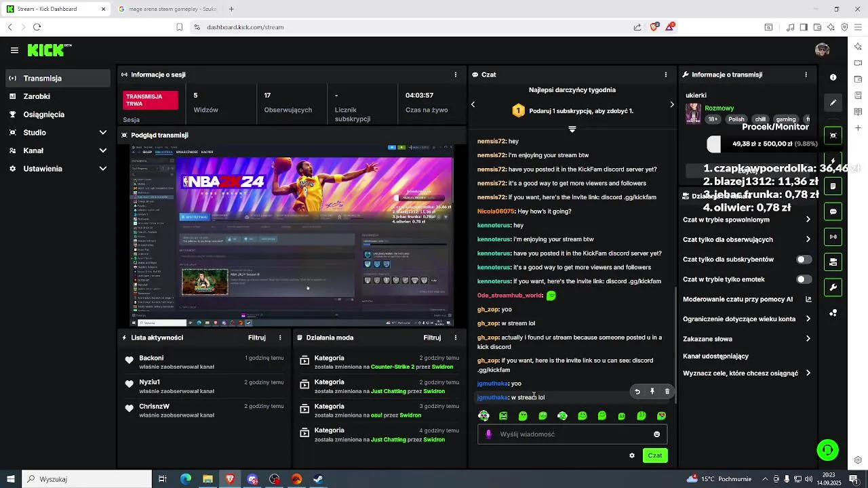This screenshot has width=868, height=488.
Task: Open Brave share icon in address bar
Action: click(x=637, y=27)
